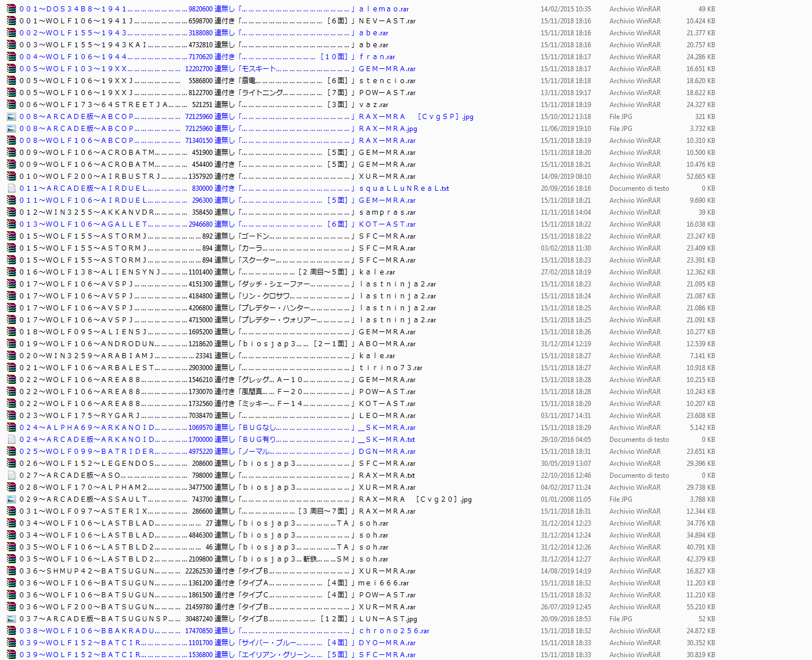Select the WinRAR icon for fran.rar
Screen dimensions: 812x660
pyautogui.click(x=11, y=57)
